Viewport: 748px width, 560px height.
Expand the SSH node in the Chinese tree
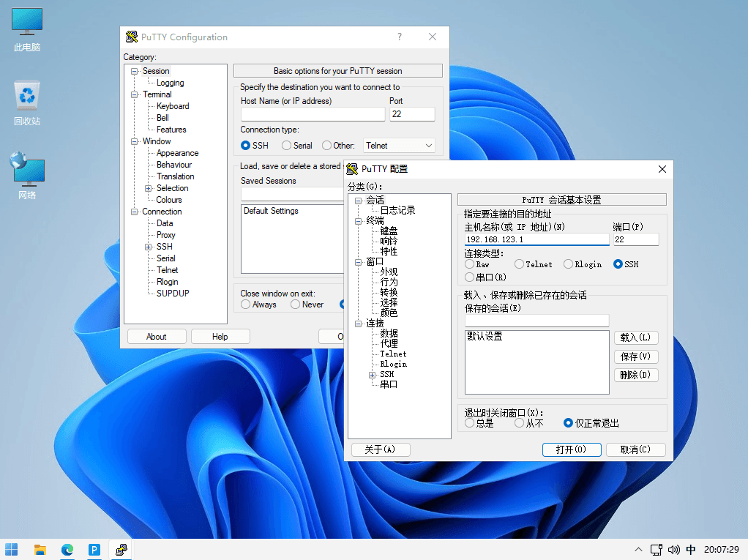pyautogui.click(x=372, y=375)
